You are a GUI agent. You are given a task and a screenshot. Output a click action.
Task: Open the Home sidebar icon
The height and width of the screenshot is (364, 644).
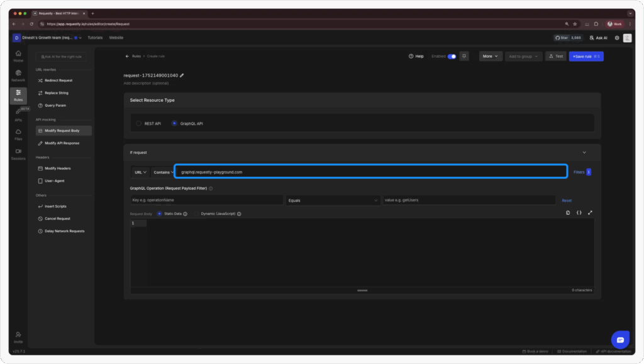[18, 56]
